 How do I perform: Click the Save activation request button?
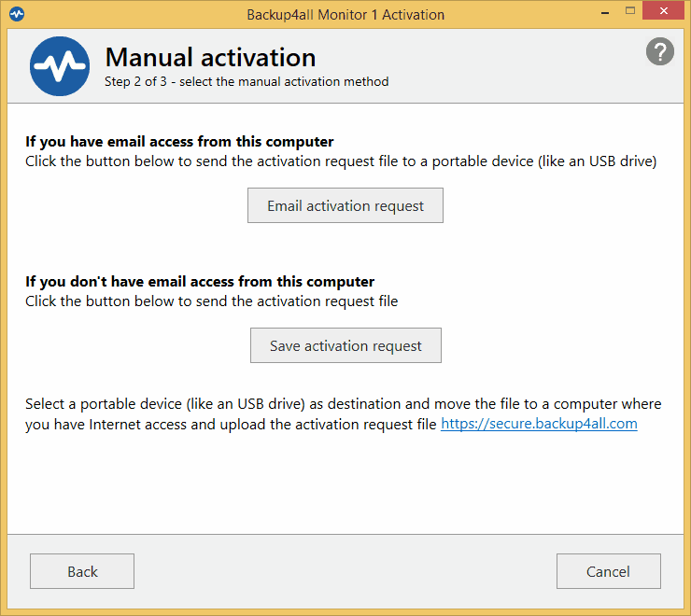coord(345,345)
